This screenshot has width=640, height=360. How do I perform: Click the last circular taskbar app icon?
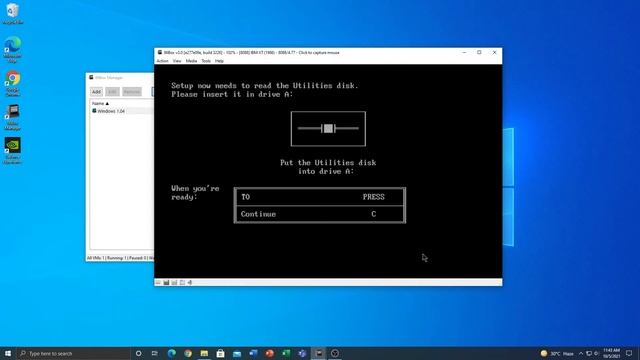(x=335, y=353)
